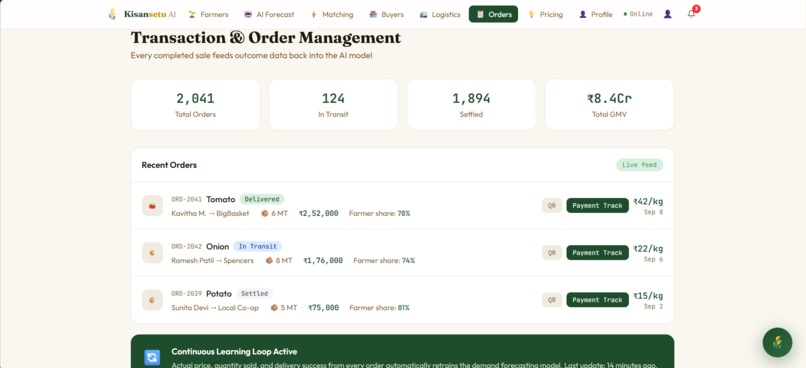
Task: Click the In Transit 124 card
Action: [x=333, y=104]
